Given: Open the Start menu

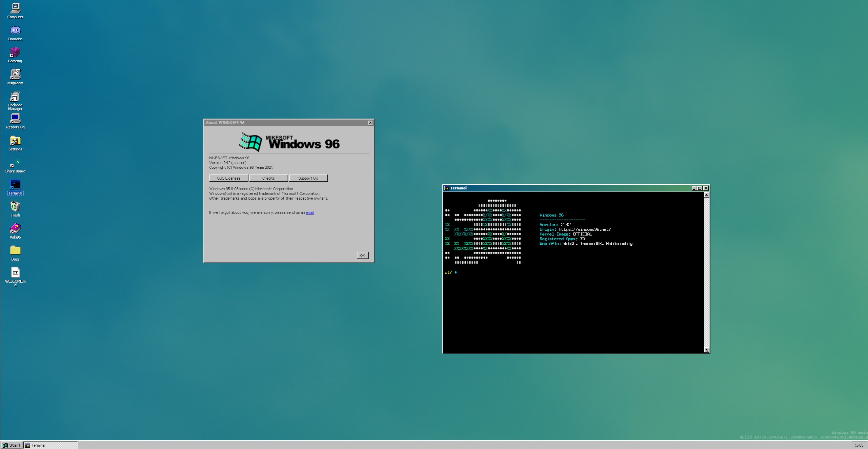Looking at the screenshot, I should pos(12,445).
